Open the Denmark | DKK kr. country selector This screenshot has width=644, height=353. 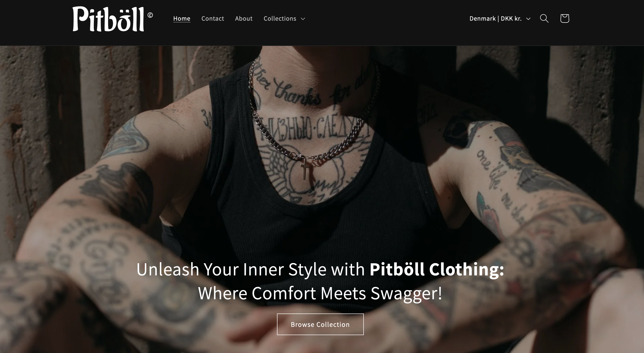[500, 19]
